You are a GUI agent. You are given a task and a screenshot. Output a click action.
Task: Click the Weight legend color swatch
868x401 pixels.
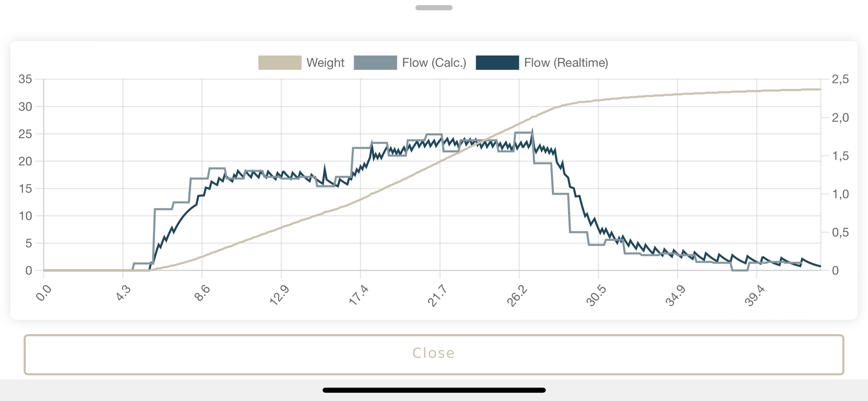tap(280, 63)
